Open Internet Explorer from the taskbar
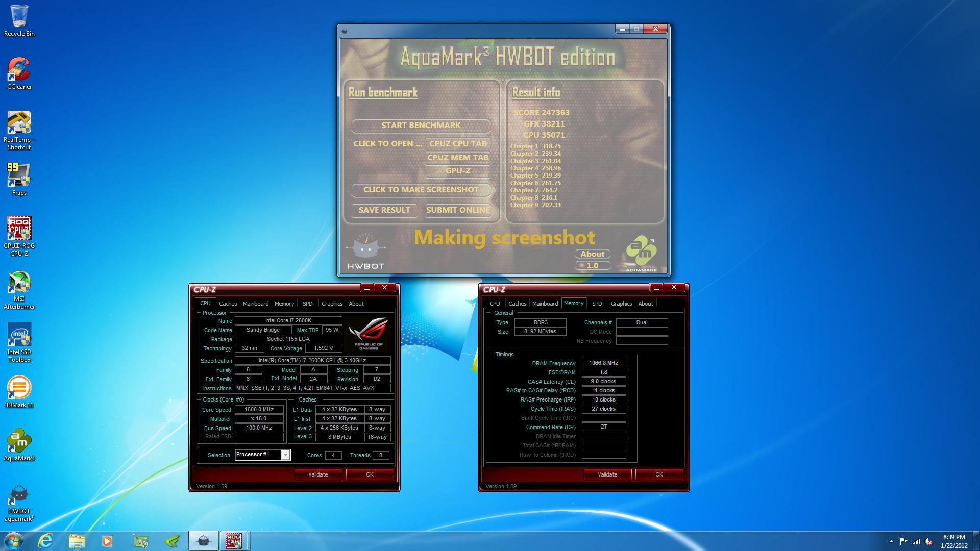The height and width of the screenshot is (551, 980). [x=45, y=541]
